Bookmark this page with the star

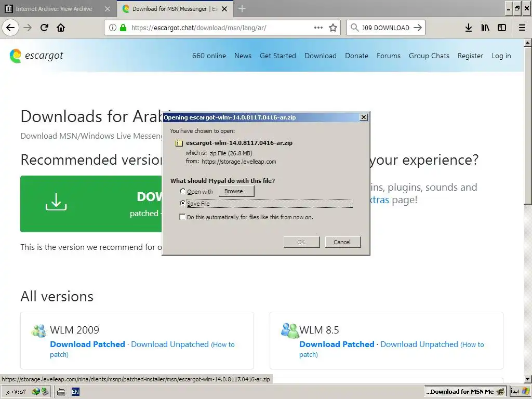pyautogui.click(x=333, y=28)
